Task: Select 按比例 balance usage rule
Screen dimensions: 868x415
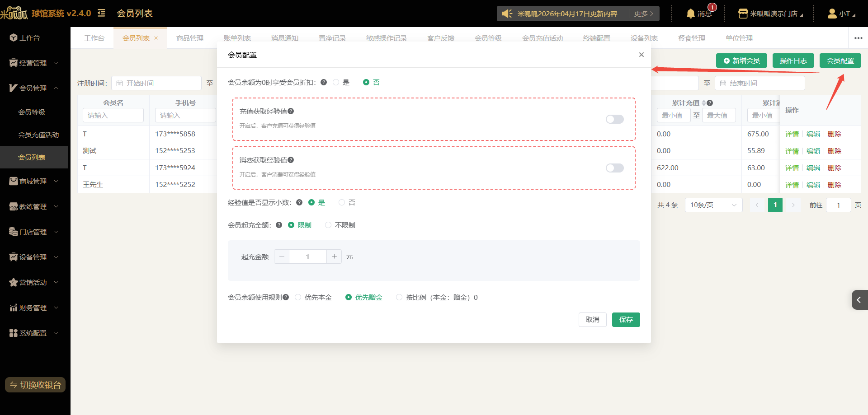Action: pyautogui.click(x=437, y=297)
